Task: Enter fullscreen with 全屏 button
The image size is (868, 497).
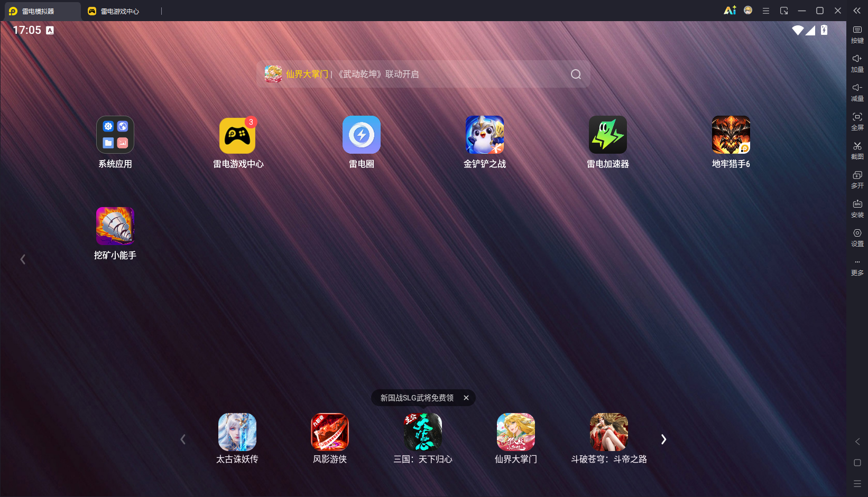Action: [x=857, y=122]
